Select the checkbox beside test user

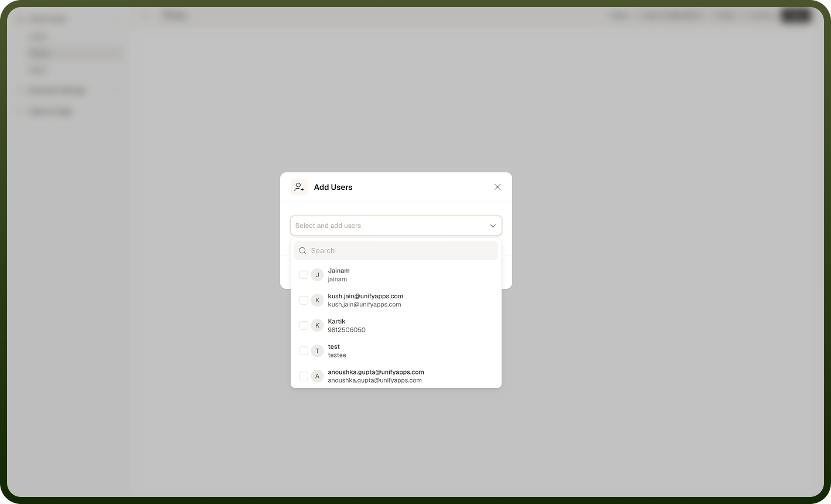coord(304,350)
